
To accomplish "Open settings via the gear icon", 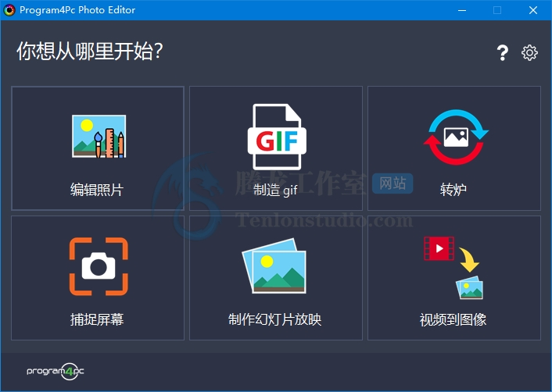I will [x=529, y=53].
